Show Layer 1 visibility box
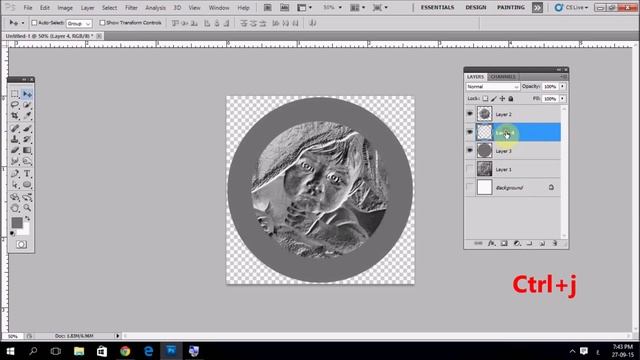The height and width of the screenshot is (360, 640). pos(470,169)
